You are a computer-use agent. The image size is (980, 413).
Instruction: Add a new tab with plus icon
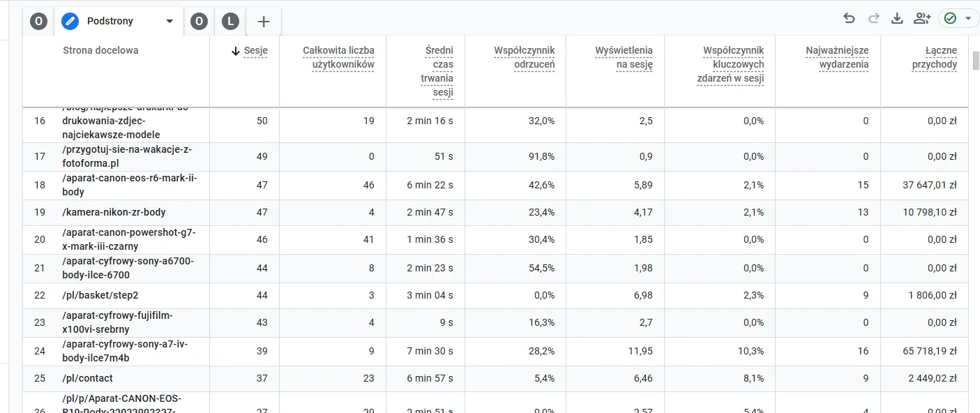[264, 22]
